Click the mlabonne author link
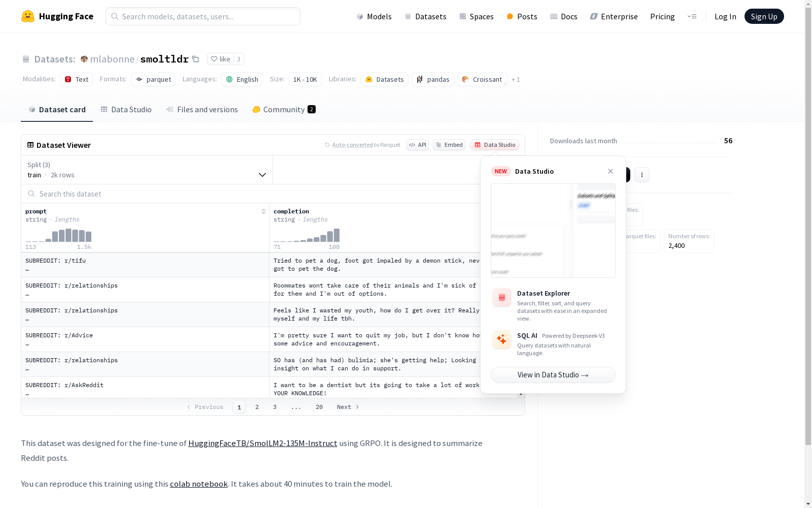The image size is (812, 508). tap(112, 59)
